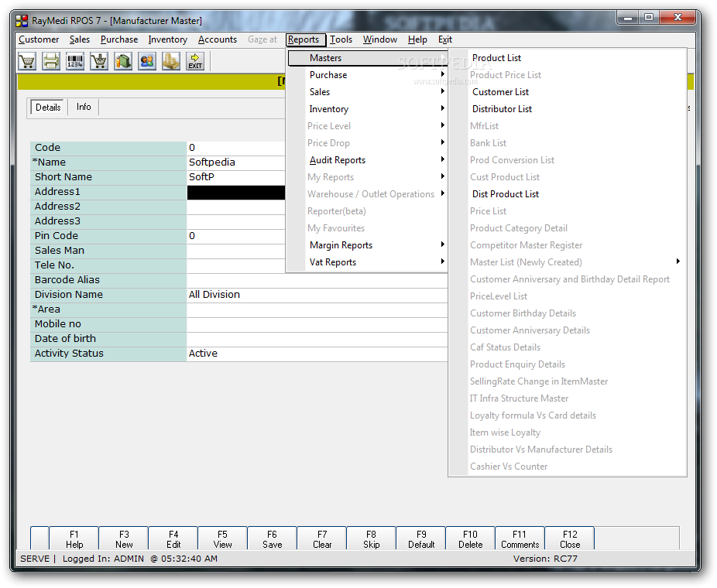This screenshot has height=588, width=717.
Task: Click the Short Name field containing SoftP
Action: 236,177
